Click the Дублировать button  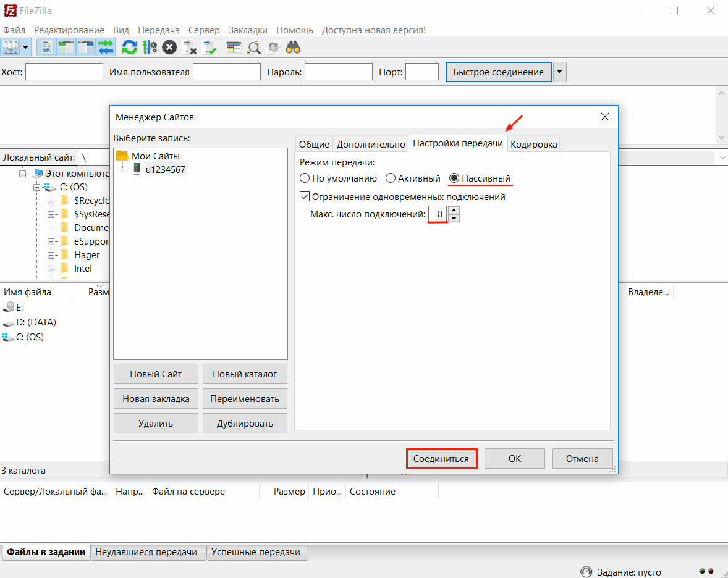click(x=245, y=424)
